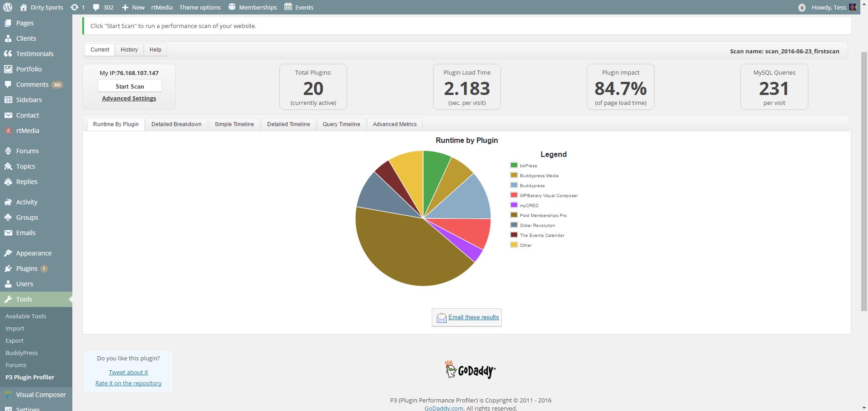This screenshot has width=868, height=411.
Task: Open the Dirty Sports home icon
Action: (x=24, y=7)
